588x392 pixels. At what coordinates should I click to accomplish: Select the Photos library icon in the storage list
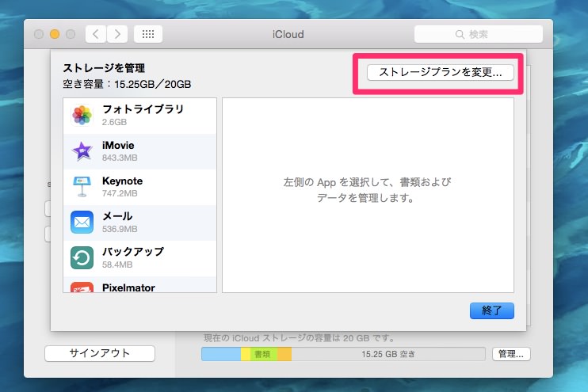point(82,115)
